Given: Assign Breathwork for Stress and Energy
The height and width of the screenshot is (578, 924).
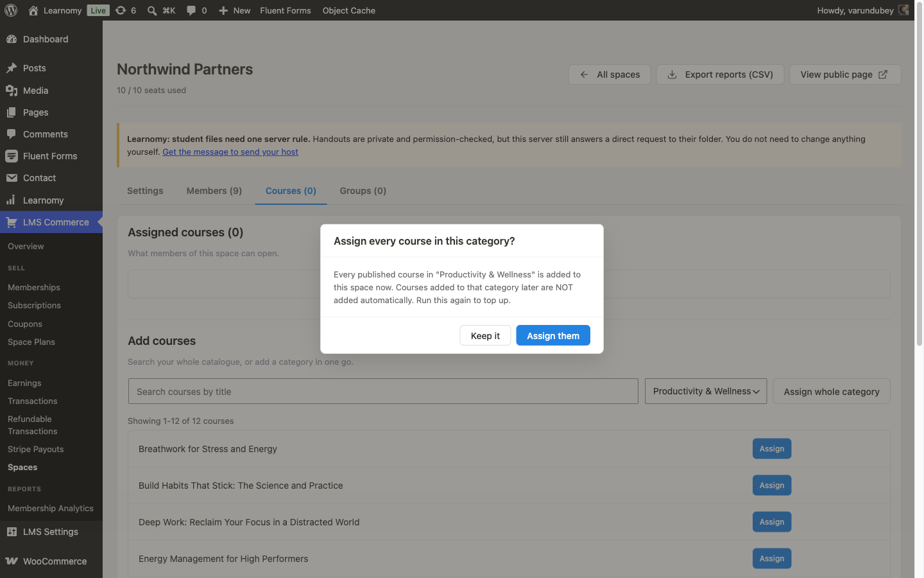Looking at the screenshot, I should (772, 448).
